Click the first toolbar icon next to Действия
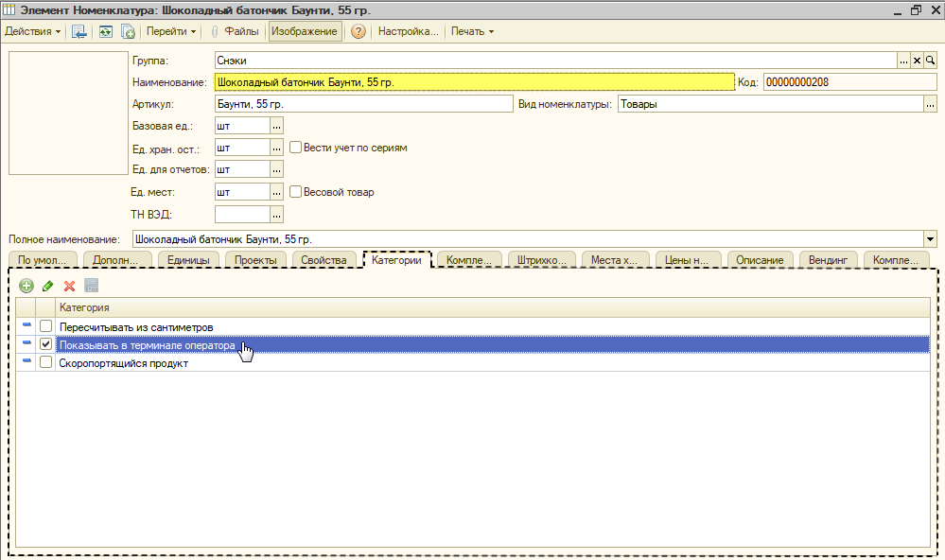This screenshot has height=560, width=945. click(x=79, y=31)
